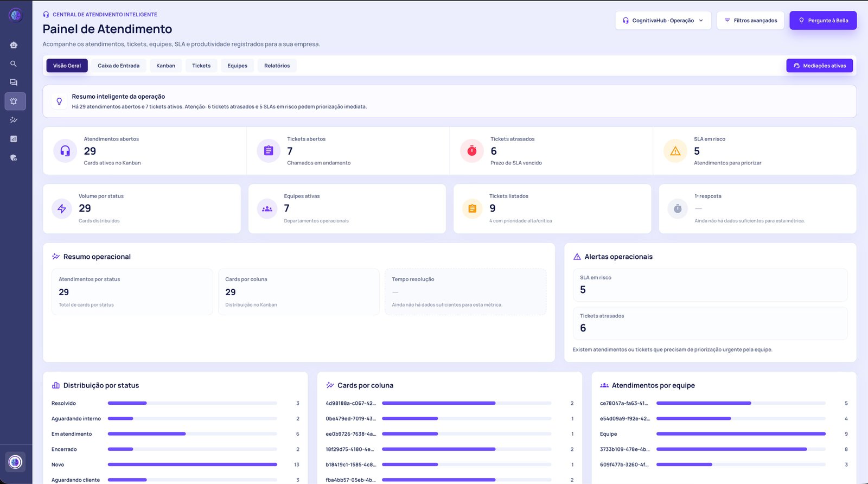Click the warning triangle icon for SLA em risco
This screenshot has height=484, width=868.
675,151
